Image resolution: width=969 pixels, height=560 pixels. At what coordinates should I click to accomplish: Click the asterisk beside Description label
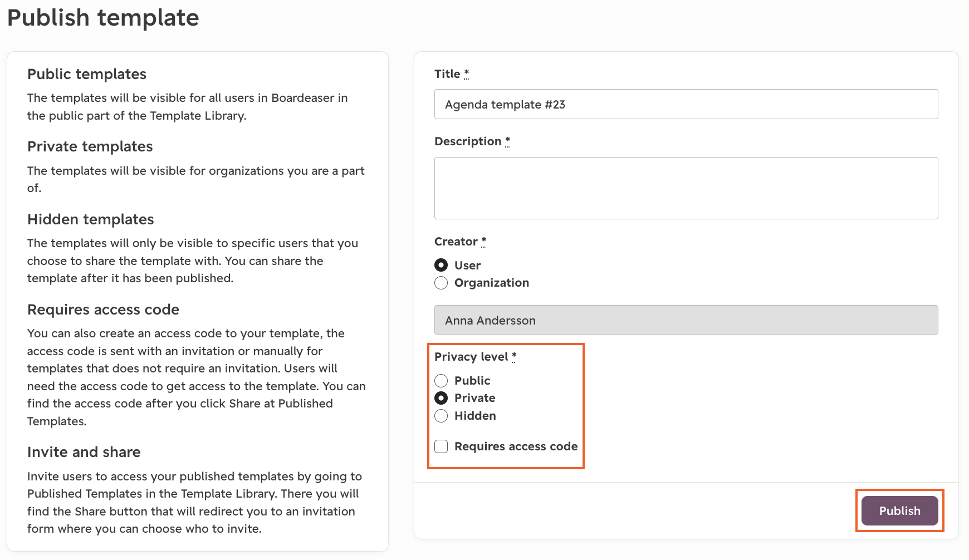click(507, 141)
